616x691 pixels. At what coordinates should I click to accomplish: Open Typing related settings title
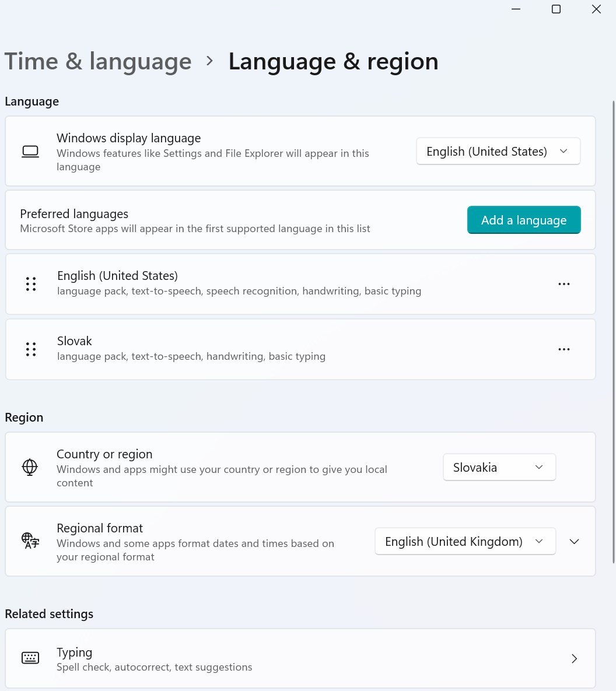(75, 652)
